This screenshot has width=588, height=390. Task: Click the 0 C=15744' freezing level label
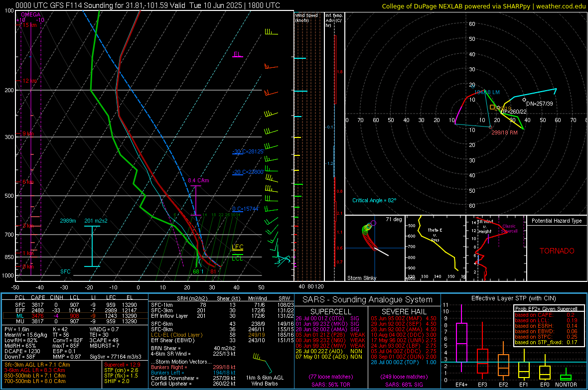[246, 209]
